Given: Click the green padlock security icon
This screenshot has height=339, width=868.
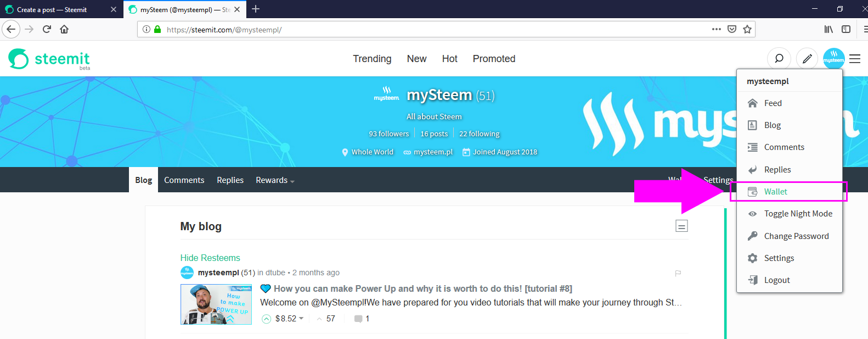Looking at the screenshot, I should (x=157, y=29).
